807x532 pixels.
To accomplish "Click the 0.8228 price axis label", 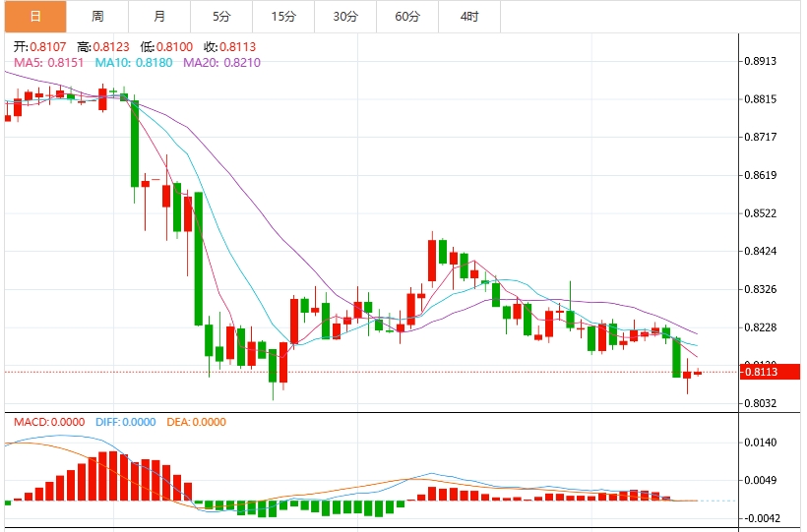I will click(x=761, y=327).
